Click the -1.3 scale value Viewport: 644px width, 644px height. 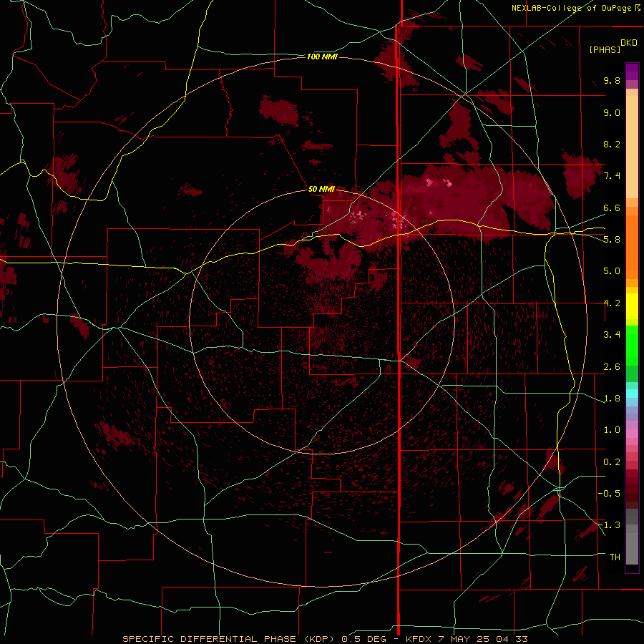(609, 525)
